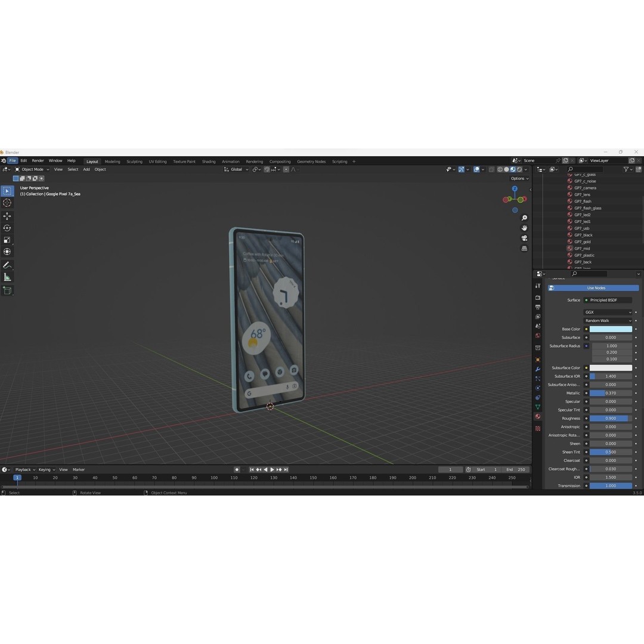Switch to the Shading workspace tab
The width and height of the screenshot is (644, 644).
(209, 162)
